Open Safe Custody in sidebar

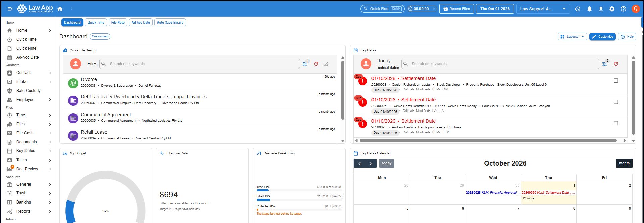tap(28, 91)
